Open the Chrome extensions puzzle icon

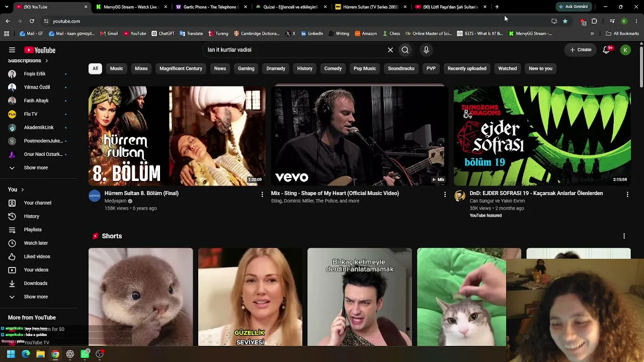[594, 21]
